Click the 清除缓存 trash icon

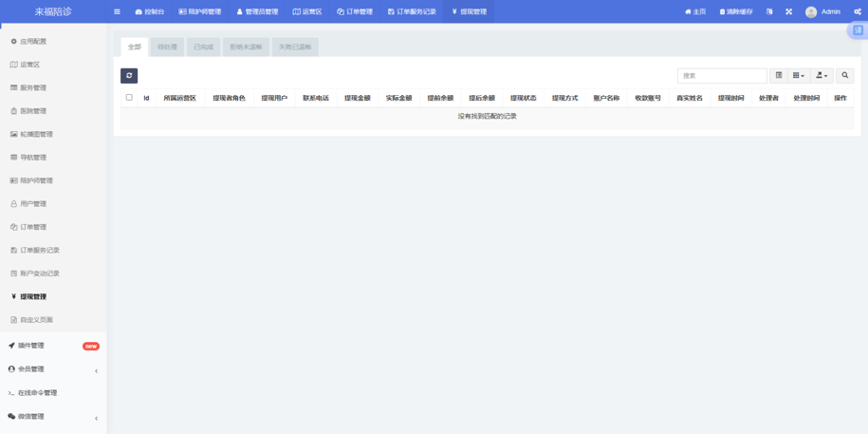[x=722, y=12]
